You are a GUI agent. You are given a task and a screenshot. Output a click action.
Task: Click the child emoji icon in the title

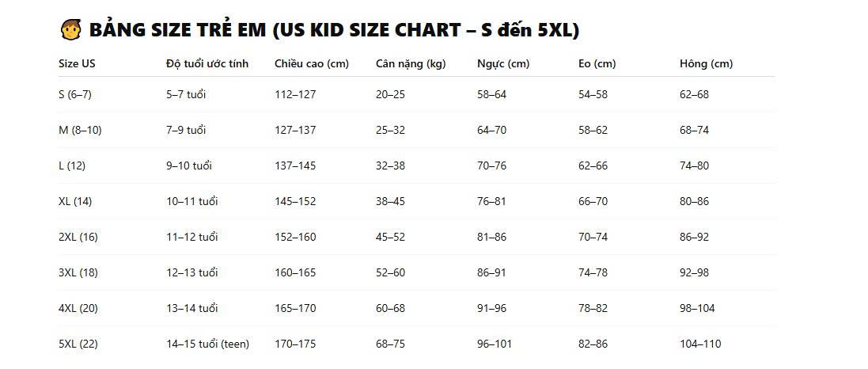pyautogui.click(x=70, y=29)
